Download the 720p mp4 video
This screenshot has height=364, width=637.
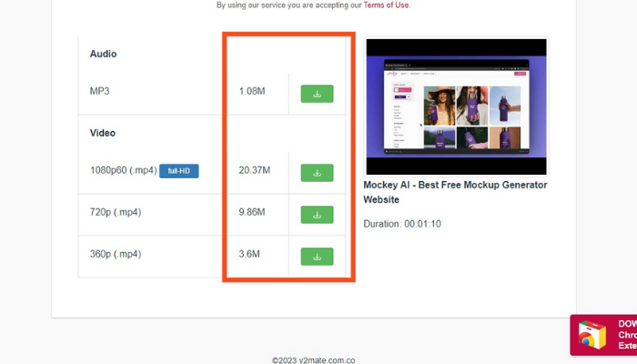[317, 215]
